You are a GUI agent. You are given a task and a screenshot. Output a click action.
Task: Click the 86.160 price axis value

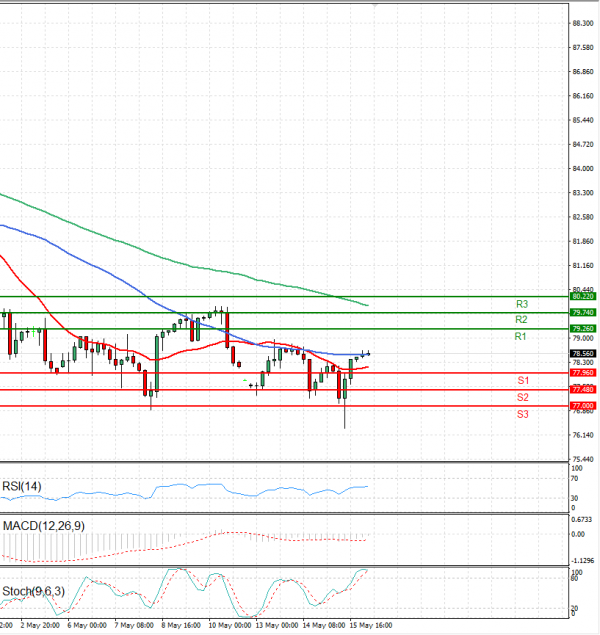click(x=583, y=96)
